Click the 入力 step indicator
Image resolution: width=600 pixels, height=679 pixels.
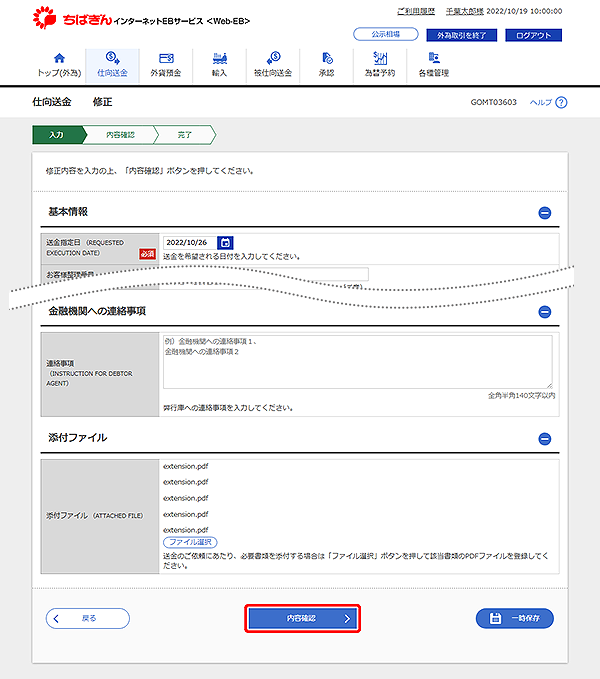coord(57,135)
